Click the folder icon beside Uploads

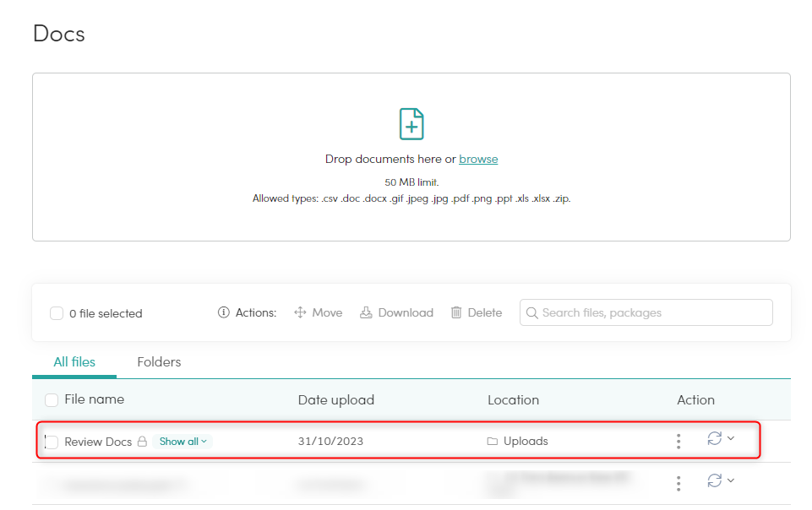click(x=493, y=442)
